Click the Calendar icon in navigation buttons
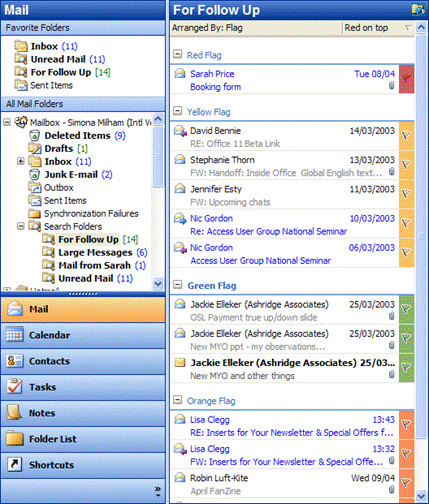429x504 pixels. pyautogui.click(x=15, y=335)
